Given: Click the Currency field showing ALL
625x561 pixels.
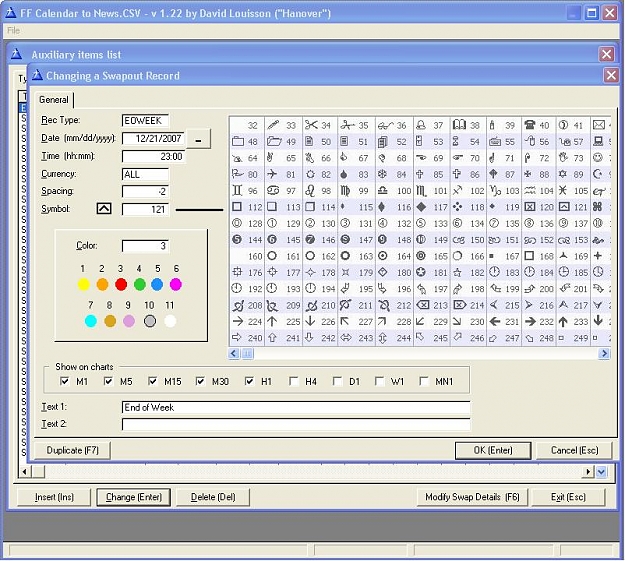Looking at the screenshot, I should coord(145,174).
